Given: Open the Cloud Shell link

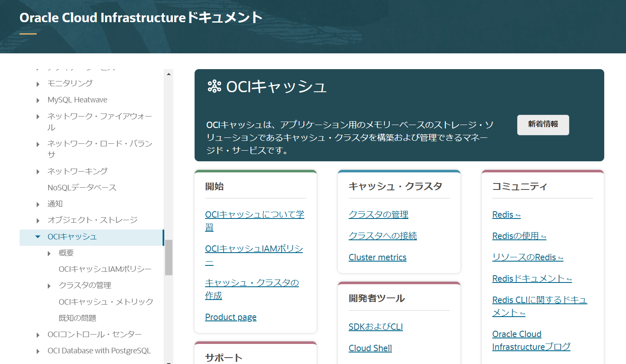Looking at the screenshot, I should (x=370, y=348).
